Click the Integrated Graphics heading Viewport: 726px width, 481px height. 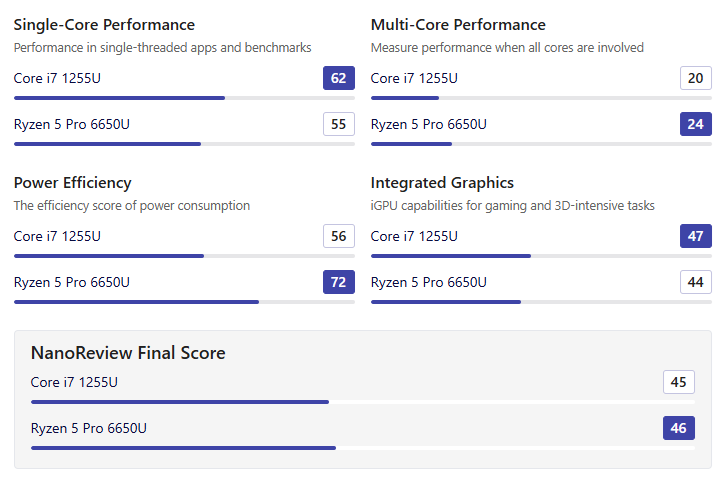(x=442, y=183)
